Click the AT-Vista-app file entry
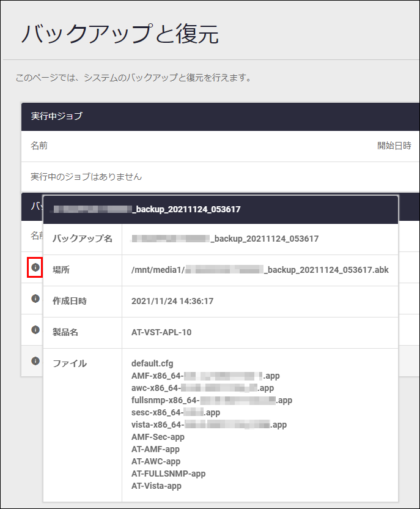Screen dimensions: 420x509 pos(157,486)
